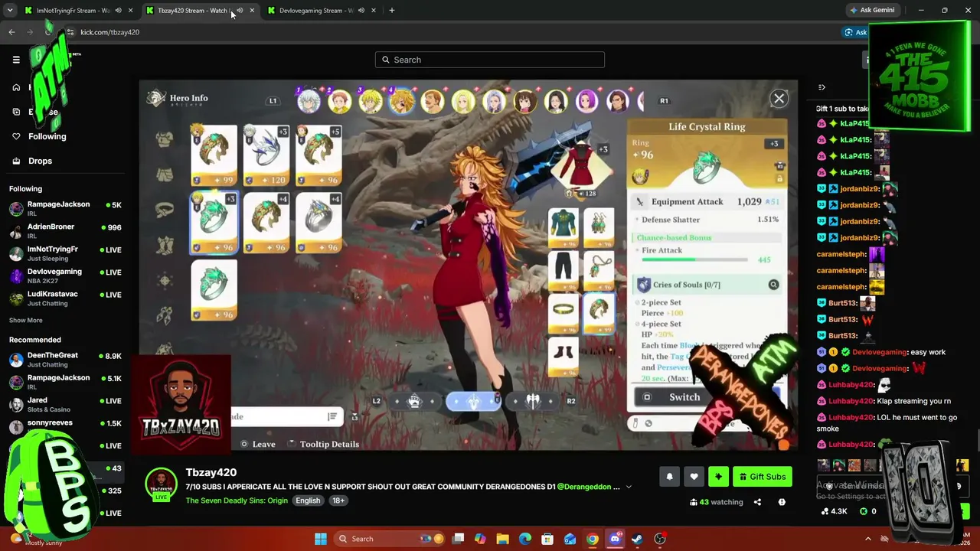Screen dimensions: 980x551
Task: Open Devlovegaming channel in sidebar
Action: [65, 275]
